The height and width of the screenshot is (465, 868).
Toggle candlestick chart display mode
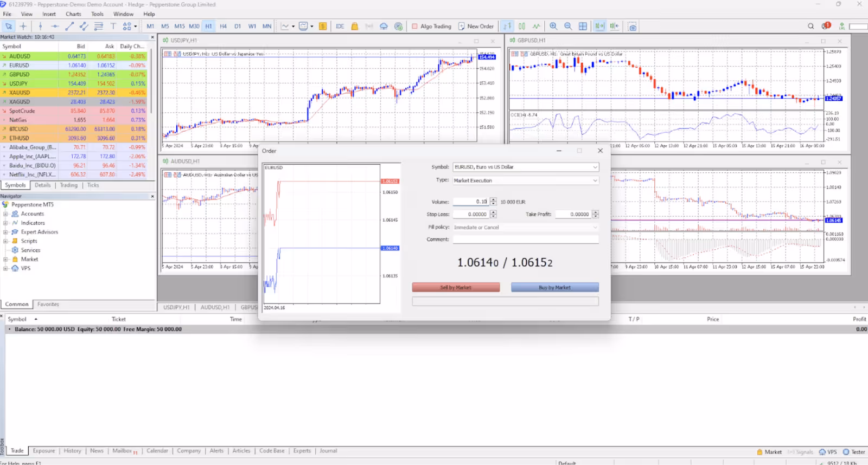coord(522,26)
